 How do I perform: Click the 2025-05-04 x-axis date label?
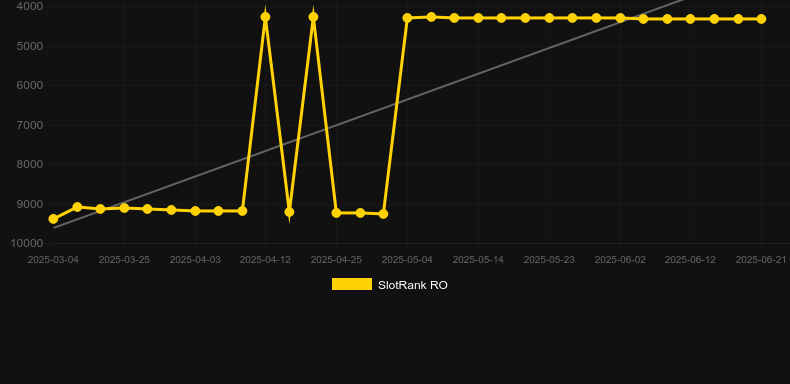[x=407, y=260]
